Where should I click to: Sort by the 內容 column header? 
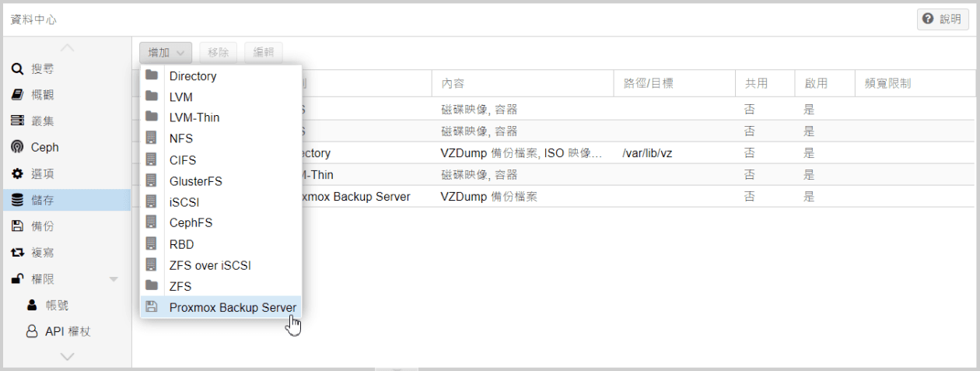click(521, 83)
